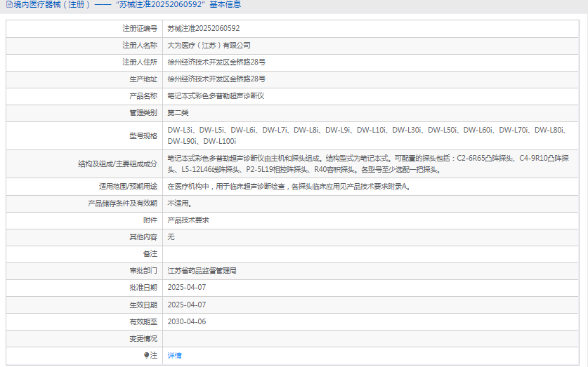This screenshot has width=588, height=367.
Task: Click the 生效日期 row label
Action: (x=143, y=305)
